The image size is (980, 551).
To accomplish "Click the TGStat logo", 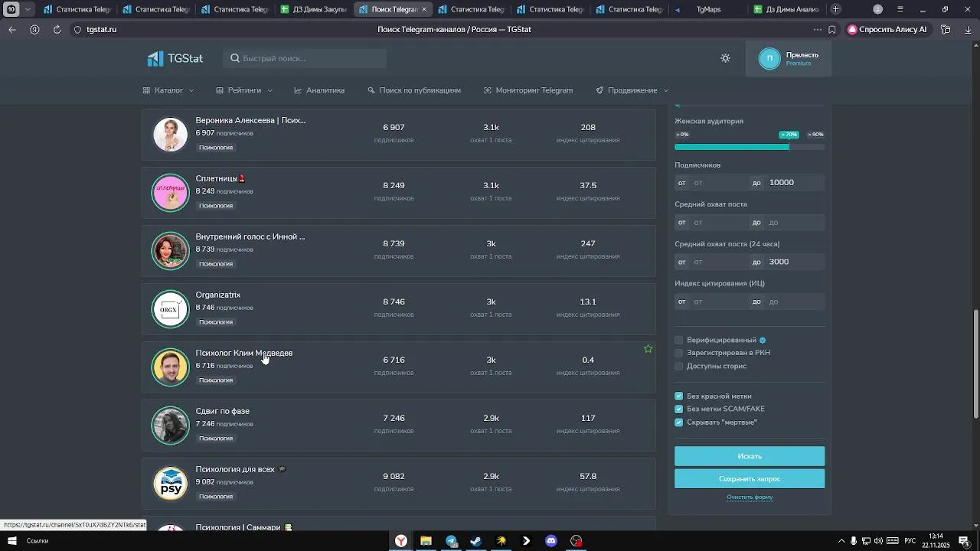I will click(175, 58).
